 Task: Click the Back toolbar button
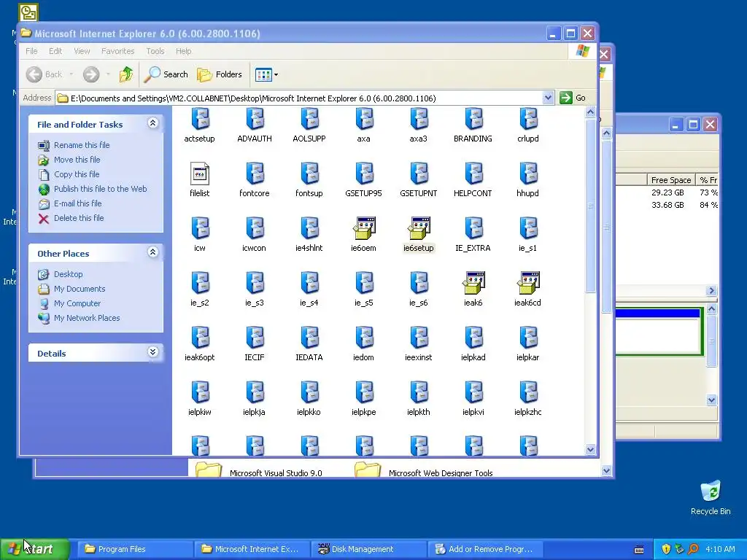pyautogui.click(x=44, y=74)
